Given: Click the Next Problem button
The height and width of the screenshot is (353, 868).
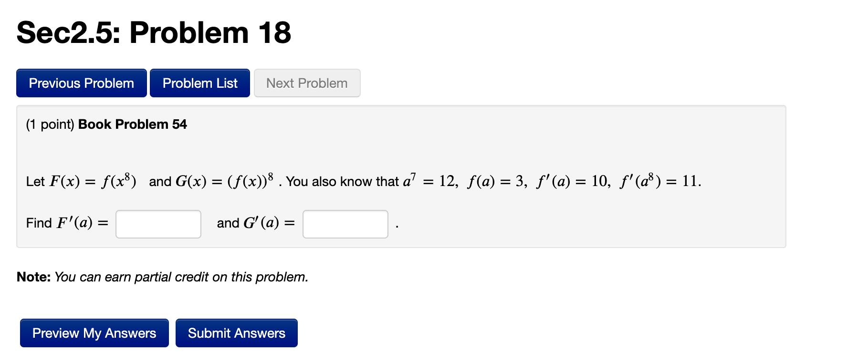Looking at the screenshot, I should [307, 83].
